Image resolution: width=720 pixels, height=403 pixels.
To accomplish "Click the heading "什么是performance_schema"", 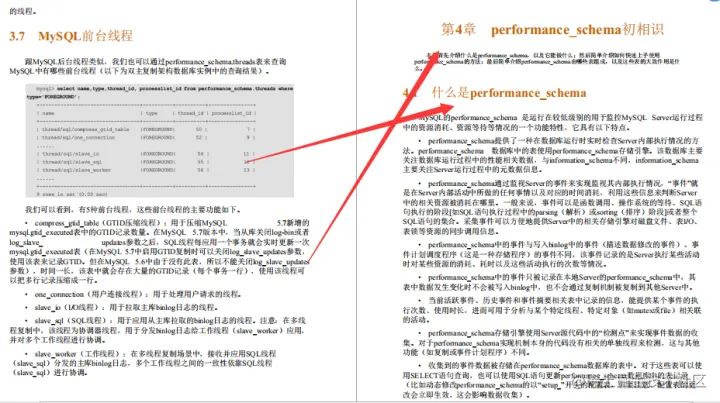I will click(x=509, y=93).
